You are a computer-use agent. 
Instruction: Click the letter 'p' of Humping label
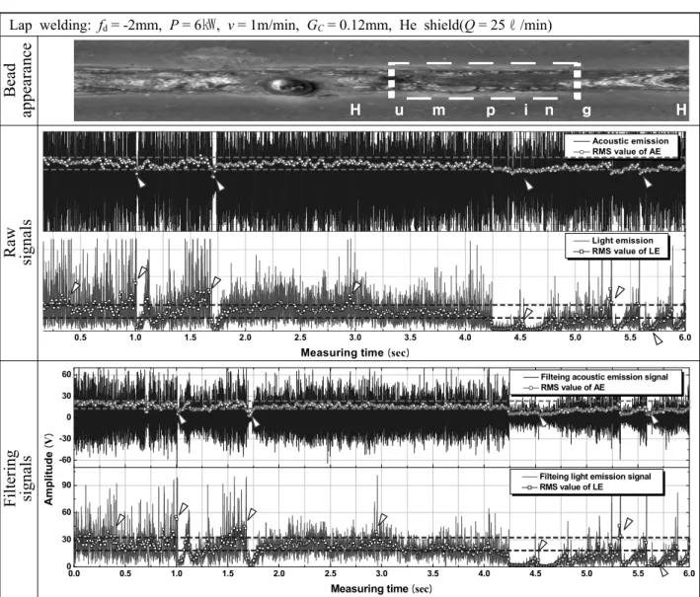click(x=490, y=112)
